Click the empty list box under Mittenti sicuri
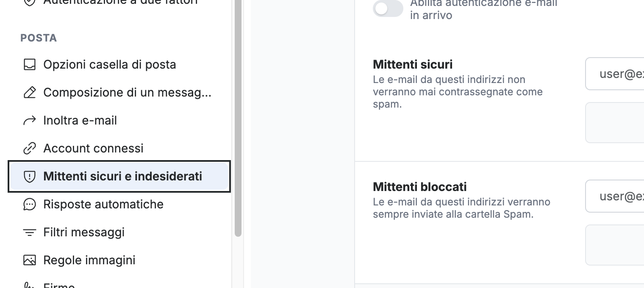Viewport: 644px width, 288px height. [x=615, y=123]
